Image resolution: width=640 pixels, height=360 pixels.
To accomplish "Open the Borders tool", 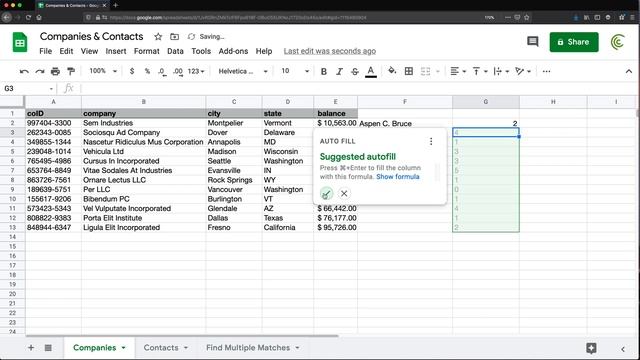I will pyautogui.click(x=409, y=71).
